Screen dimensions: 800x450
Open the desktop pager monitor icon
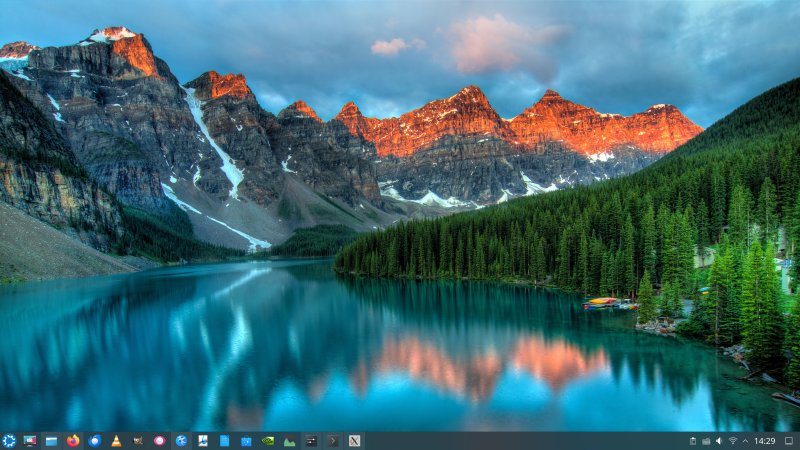tap(30, 441)
